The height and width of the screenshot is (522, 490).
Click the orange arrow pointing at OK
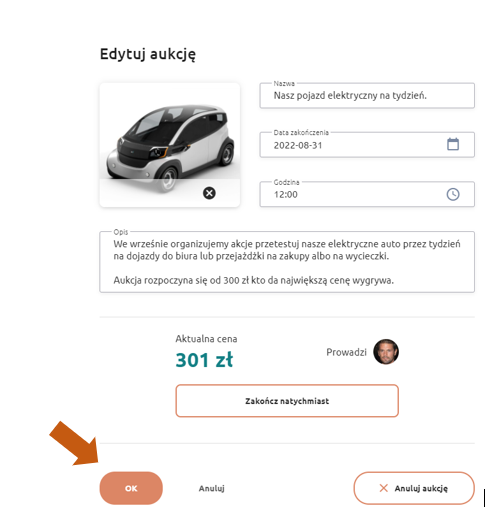click(x=75, y=443)
